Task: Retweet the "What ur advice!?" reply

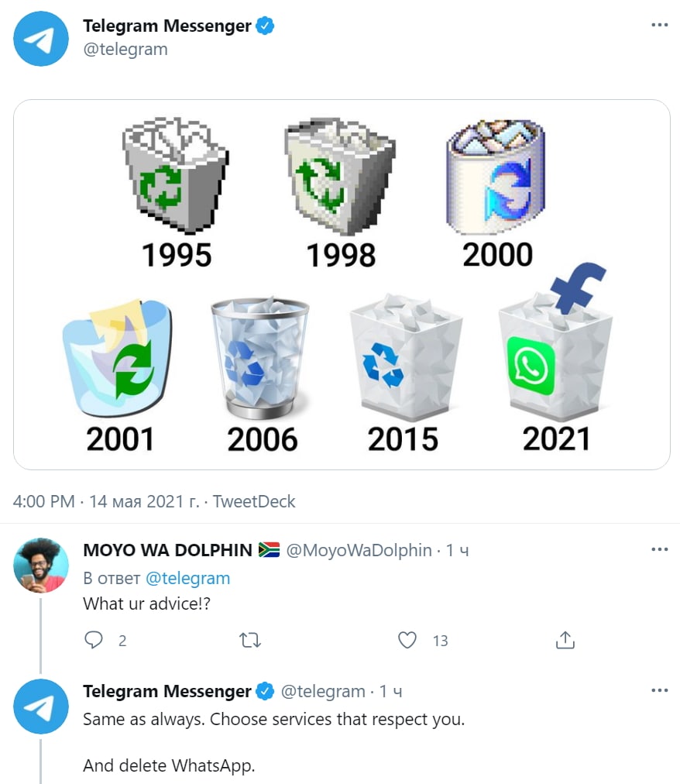Action: coord(250,640)
